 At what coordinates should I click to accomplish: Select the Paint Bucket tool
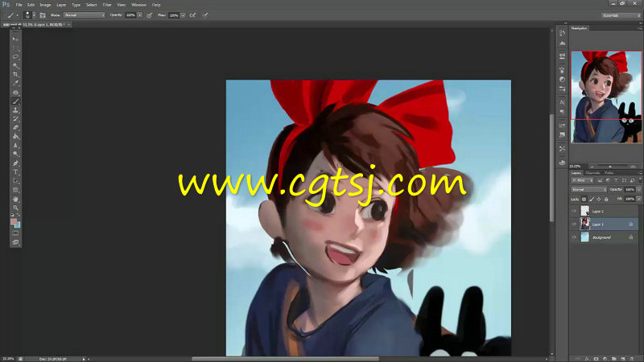15,137
